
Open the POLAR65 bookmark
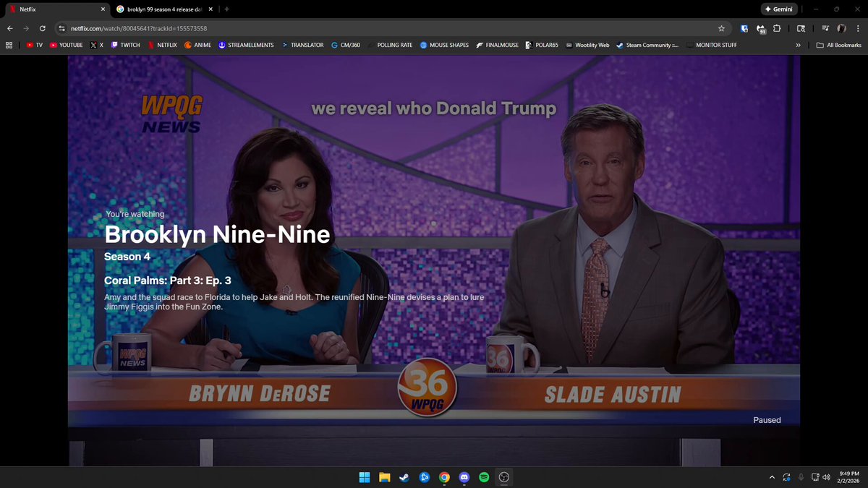(x=542, y=45)
